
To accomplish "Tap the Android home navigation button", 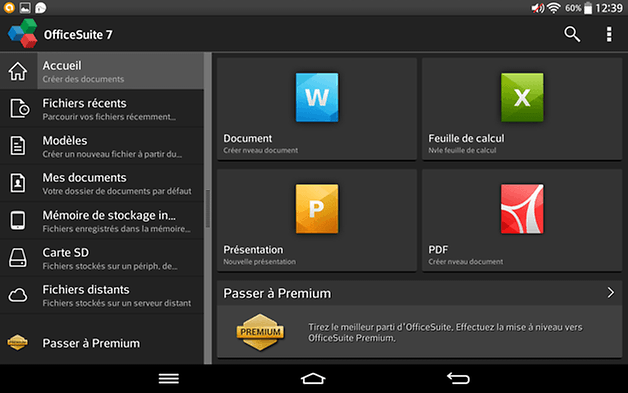I will click(313, 379).
